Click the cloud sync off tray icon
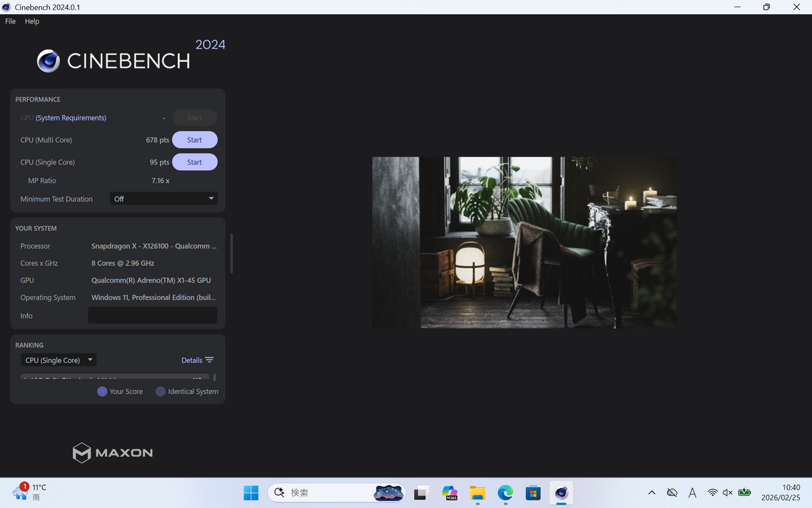 [x=672, y=493]
